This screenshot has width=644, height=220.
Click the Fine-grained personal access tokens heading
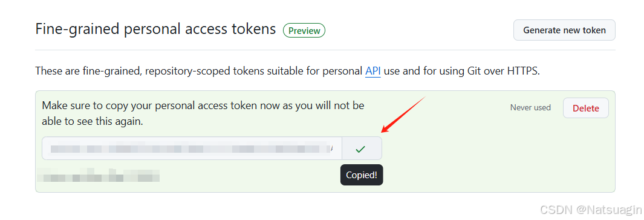(x=155, y=29)
